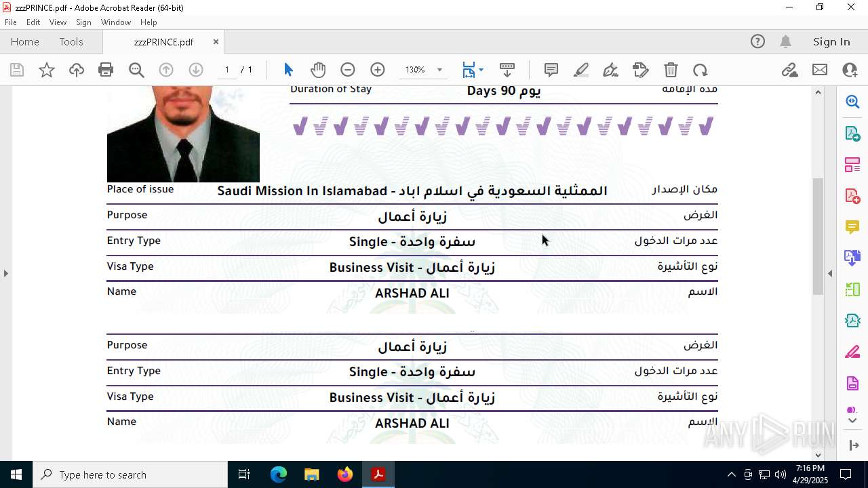This screenshot has width=868, height=488.
Task: Send file by email envelope icon
Action: (820, 70)
